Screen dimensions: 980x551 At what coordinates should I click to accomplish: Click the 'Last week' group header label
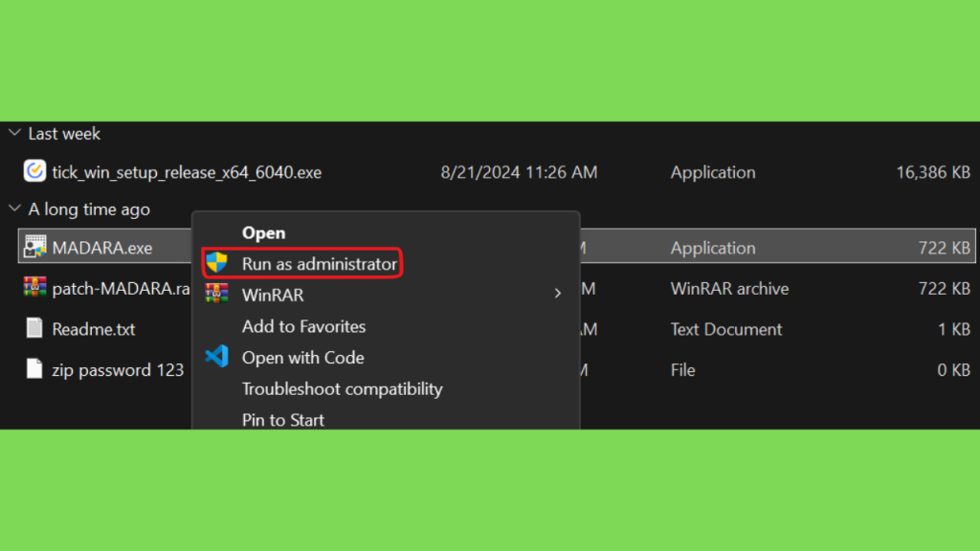[x=64, y=134]
